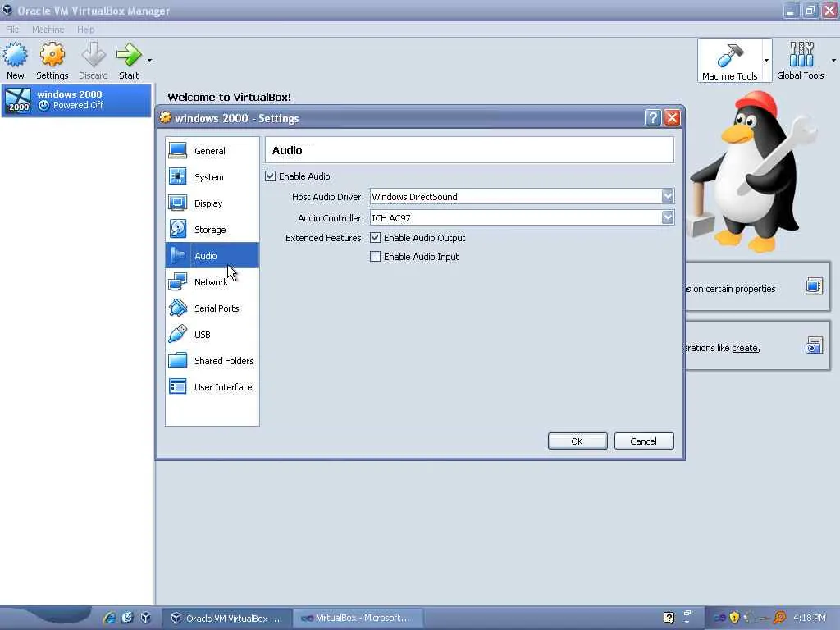Click the Outlook Express quick launch icon
The image size is (840, 630).
coord(127,618)
